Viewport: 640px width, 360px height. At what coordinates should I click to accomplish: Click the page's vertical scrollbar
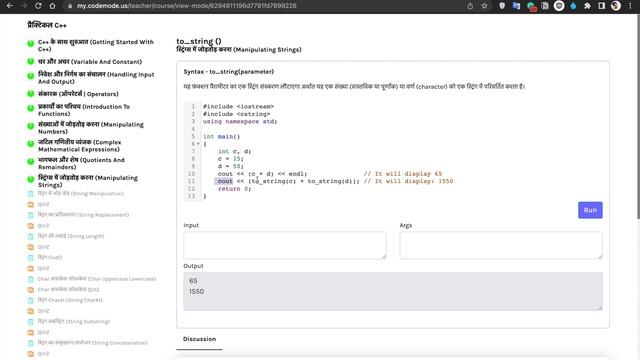click(638, 118)
